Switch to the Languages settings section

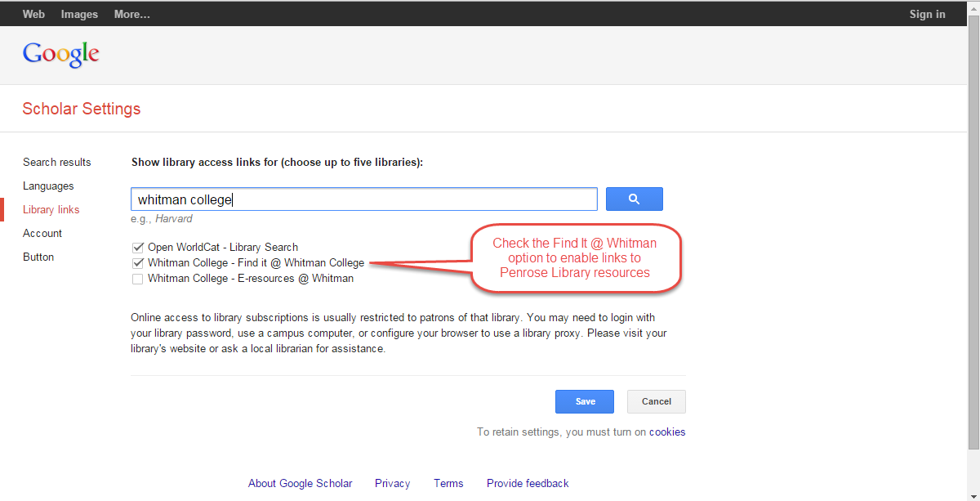click(x=48, y=186)
